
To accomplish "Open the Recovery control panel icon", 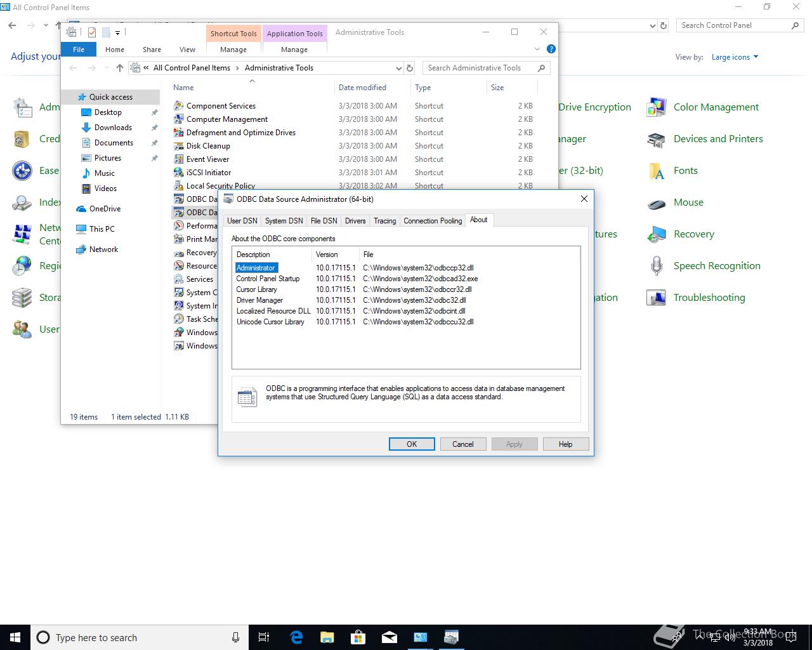I will click(656, 234).
